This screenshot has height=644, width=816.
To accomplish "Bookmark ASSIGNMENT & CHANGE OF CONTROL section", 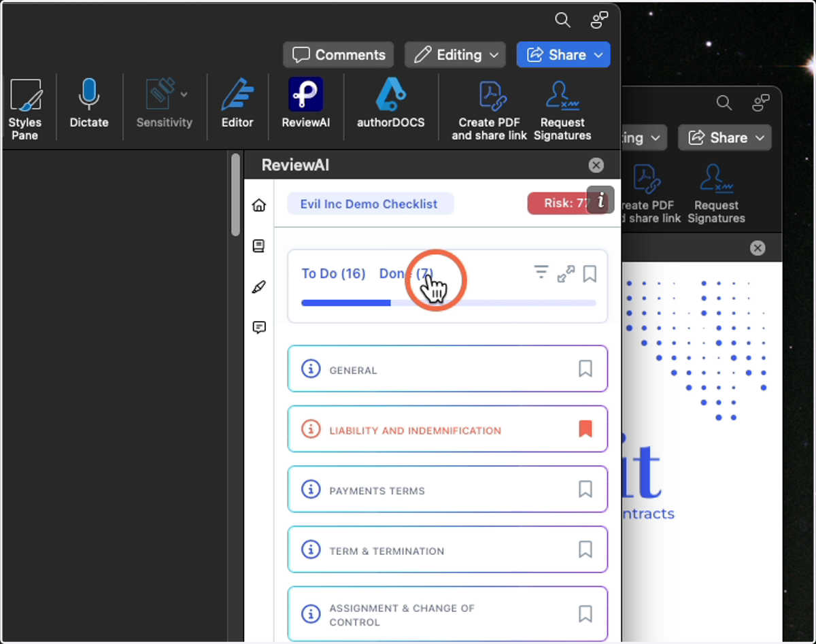I will pos(585,614).
